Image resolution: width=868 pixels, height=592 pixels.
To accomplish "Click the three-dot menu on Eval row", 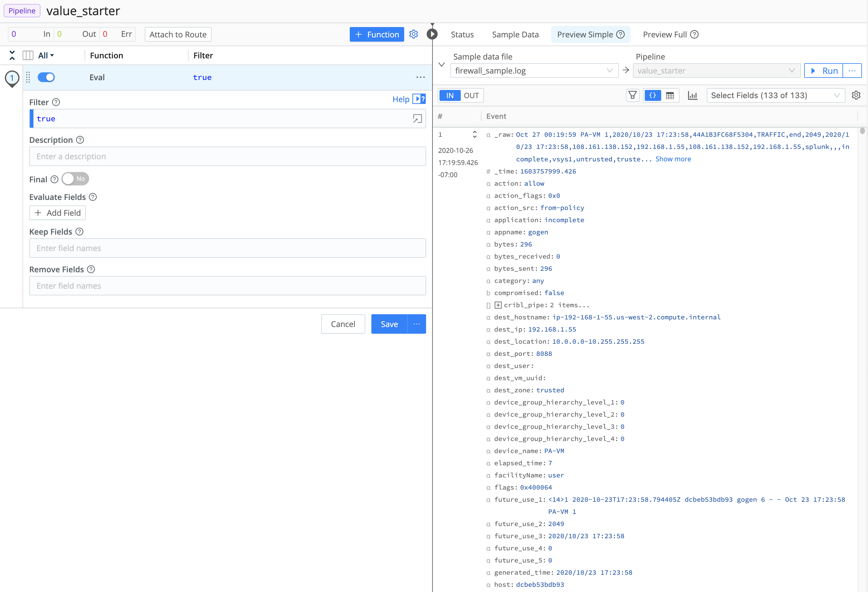I will 421,77.
